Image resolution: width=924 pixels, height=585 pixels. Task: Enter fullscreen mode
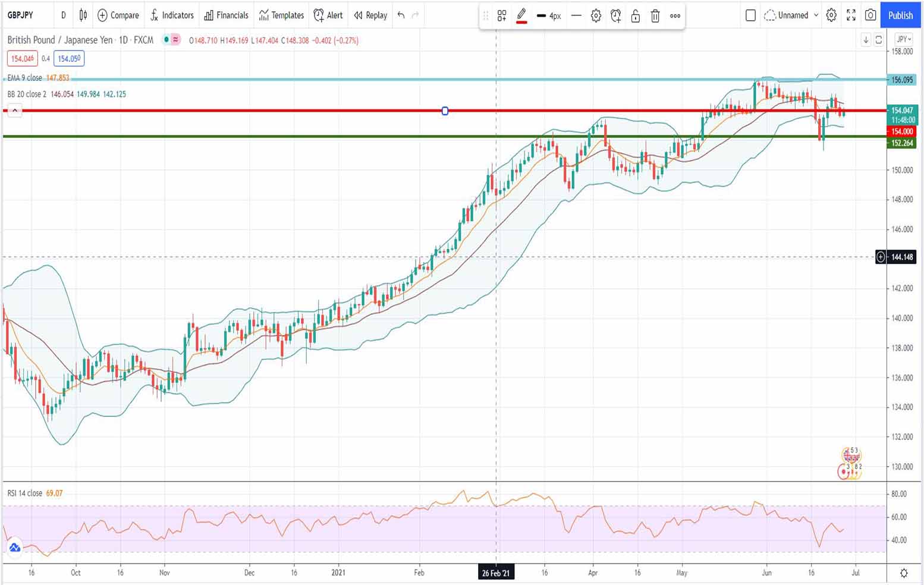click(851, 15)
